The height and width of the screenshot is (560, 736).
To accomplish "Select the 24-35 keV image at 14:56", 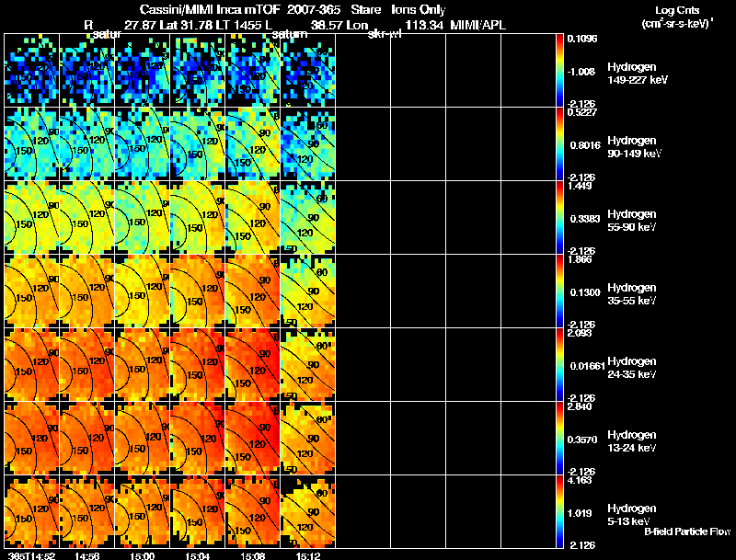I will [x=86, y=365].
